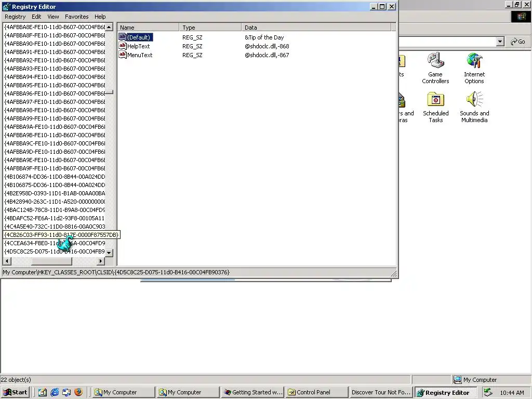532x399 pixels.
Task: Select the (Default) value icon
Action: pyautogui.click(x=123, y=37)
